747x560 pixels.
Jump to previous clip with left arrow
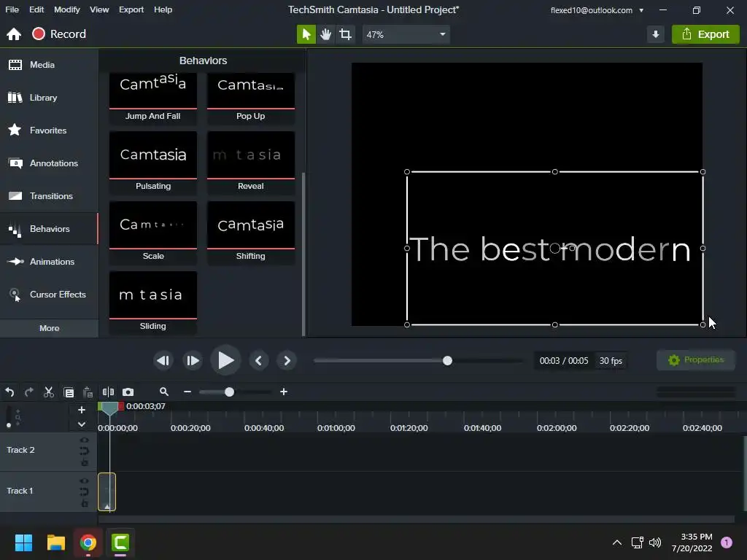point(259,361)
